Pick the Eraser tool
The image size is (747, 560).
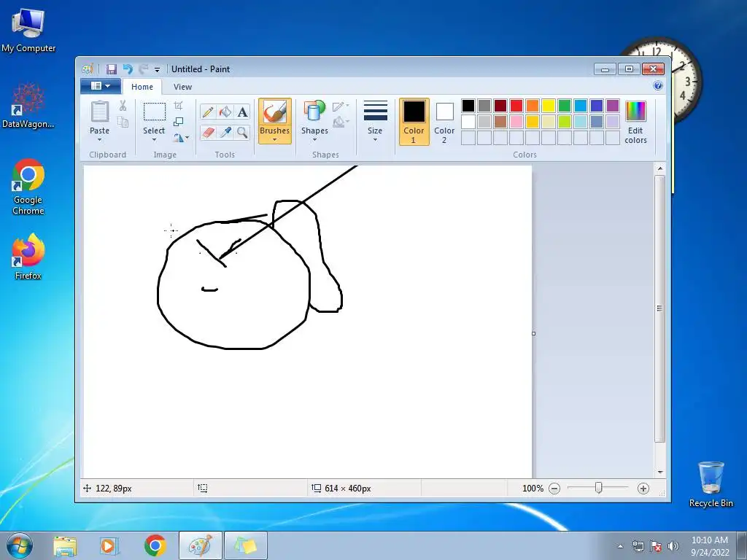pyautogui.click(x=208, y=132)
